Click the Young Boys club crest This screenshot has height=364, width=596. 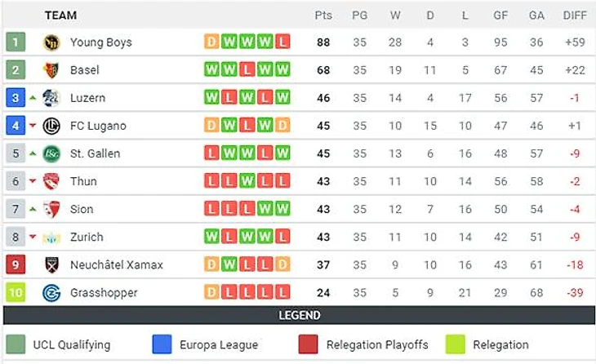click(x=51, y=42)
